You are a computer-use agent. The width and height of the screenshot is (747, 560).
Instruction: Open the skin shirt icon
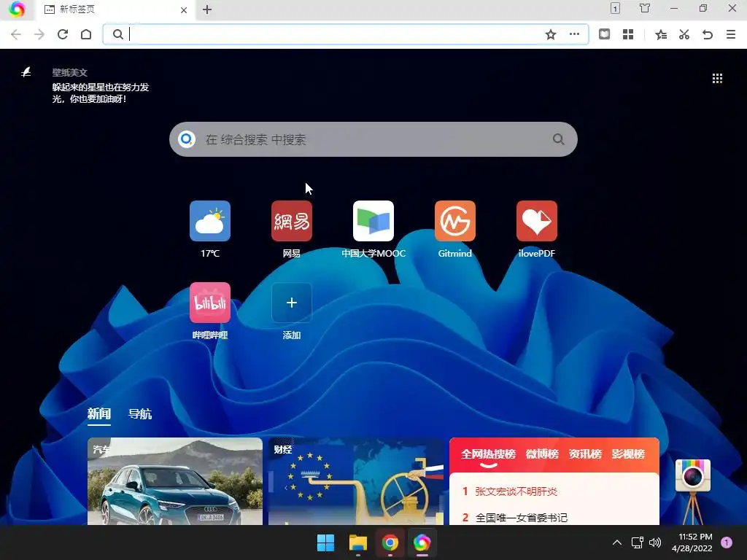pos(645,8)
